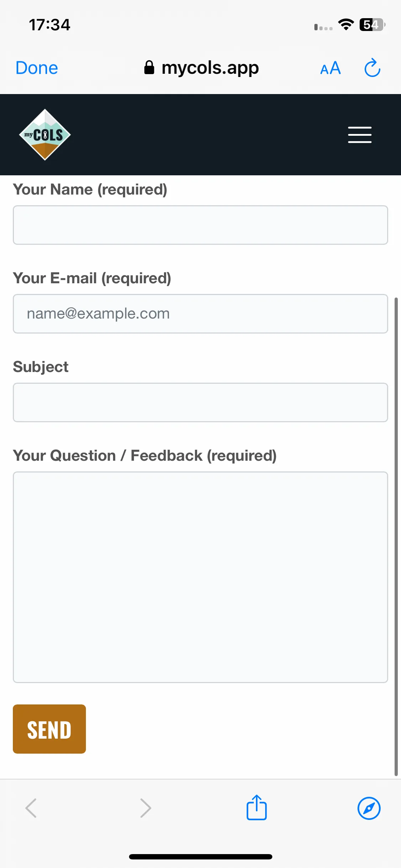This screenshot has height=868, width=401.
Task: Tap the battery indicator showing 54
Action: click(x=372, y=25)
